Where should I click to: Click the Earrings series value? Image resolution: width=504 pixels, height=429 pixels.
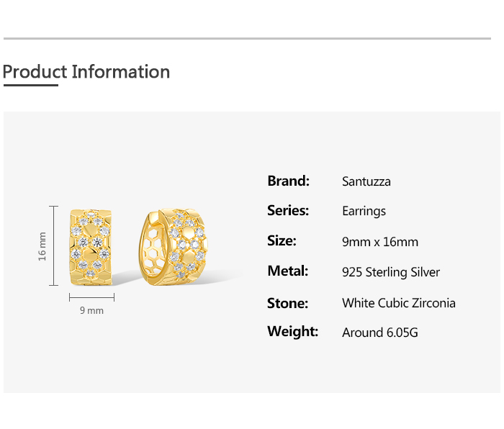click(x=364, y=211)
